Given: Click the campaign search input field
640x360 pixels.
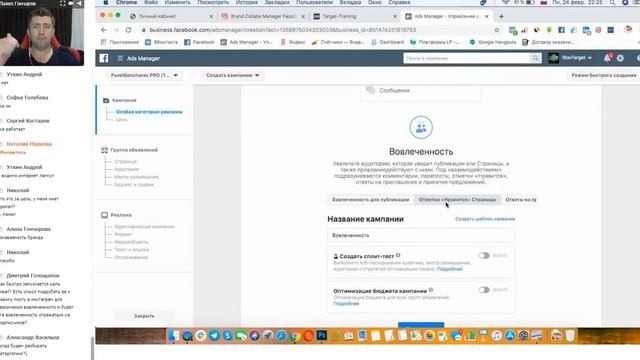Looking at the screenshot, I should tap(467, 58).
